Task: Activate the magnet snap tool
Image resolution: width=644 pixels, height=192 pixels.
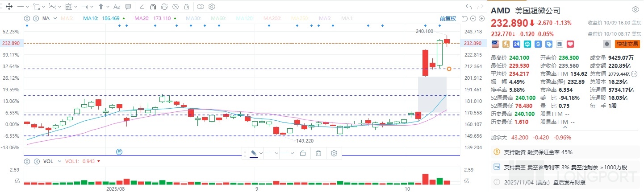Action: coord(153,7)
